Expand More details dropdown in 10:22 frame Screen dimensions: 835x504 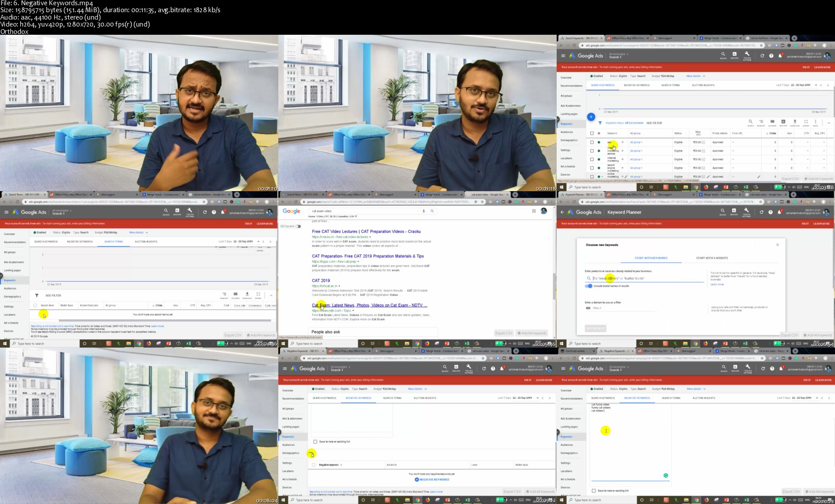click(x=696, y=389)
